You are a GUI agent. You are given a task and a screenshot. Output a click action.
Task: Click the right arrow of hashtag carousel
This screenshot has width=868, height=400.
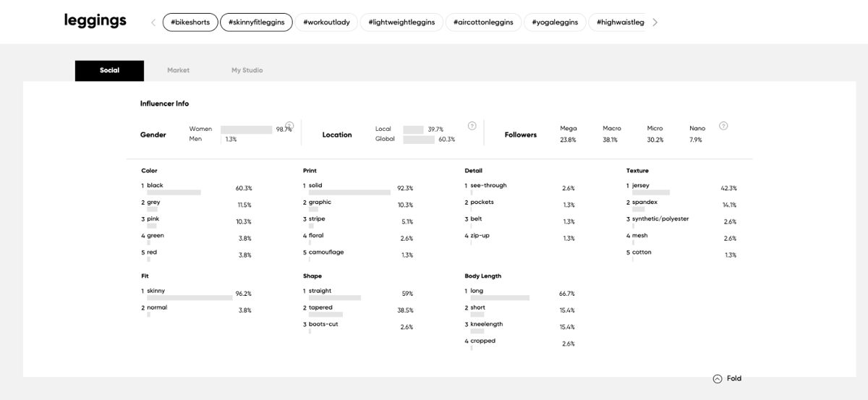655,22
